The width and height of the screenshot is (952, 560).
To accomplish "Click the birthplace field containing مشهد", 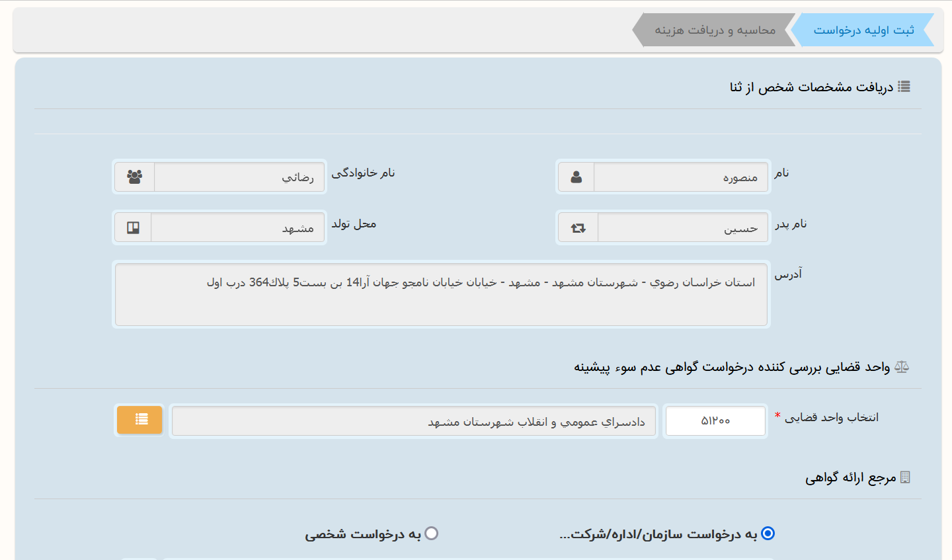I will pos(238,228).
